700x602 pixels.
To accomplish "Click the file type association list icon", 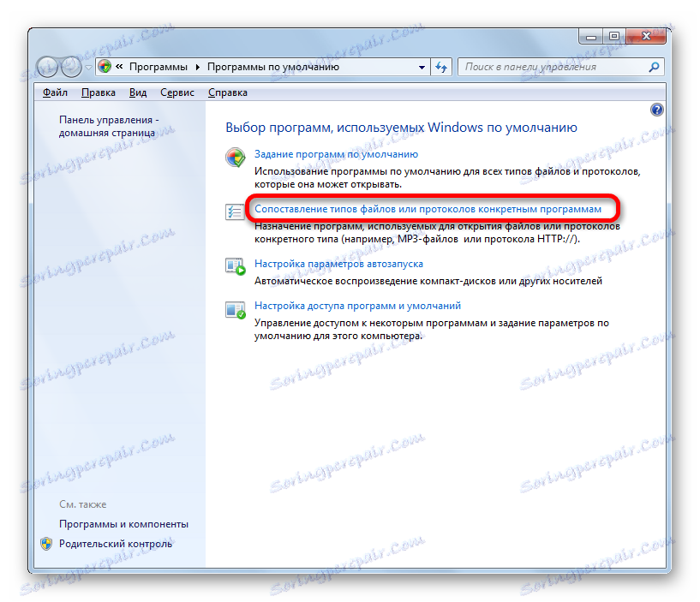I will [x=235, y=212].
